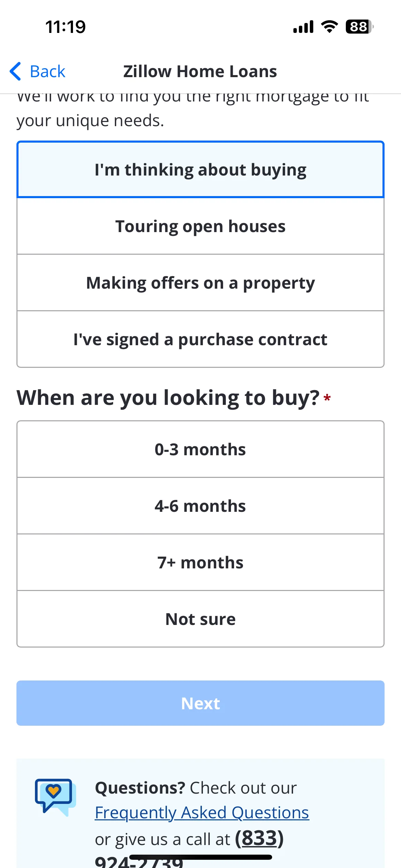The height and width of the screenshot is (868, 401).
Task: Pick the 7+ months timeframe
Action: pos(200,562)
